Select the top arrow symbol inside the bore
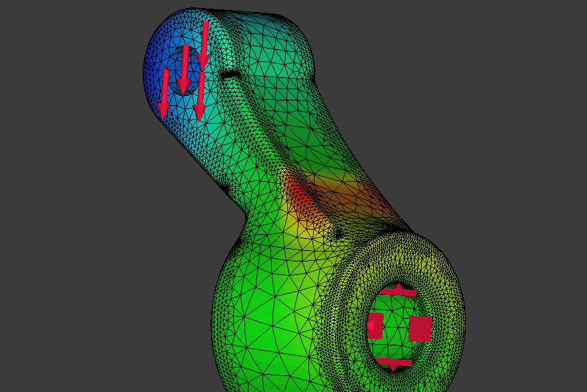Viewport: 587px width, 392px height. point(398,291)
